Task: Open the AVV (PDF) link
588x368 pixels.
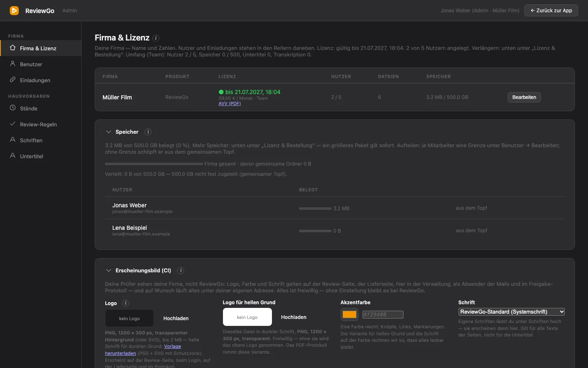Action: coord(229,103)
